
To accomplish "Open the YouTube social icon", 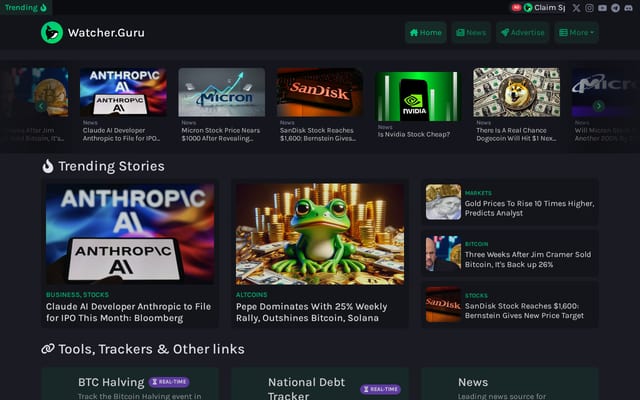I will point(602,8).
